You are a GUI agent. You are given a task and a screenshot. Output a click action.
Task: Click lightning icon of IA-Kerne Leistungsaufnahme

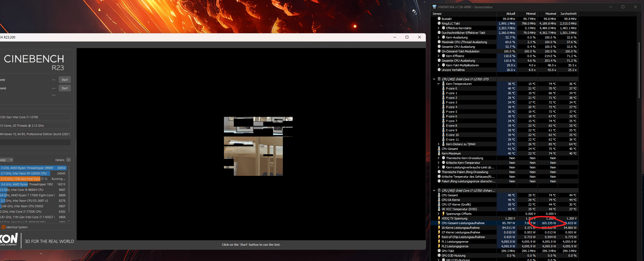(x=439, y=227)
